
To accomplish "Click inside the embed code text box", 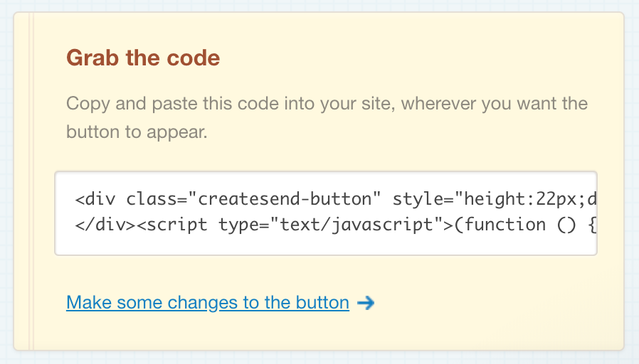I will [x=326, y=213].
